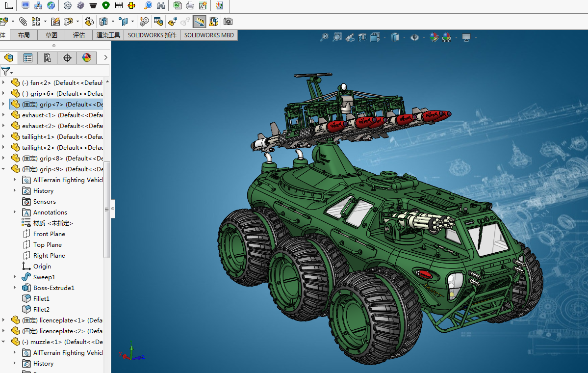
Task: Click the magnifier Search icon in top toolbar
Action: pyautogui.click(x=148, y=5)
